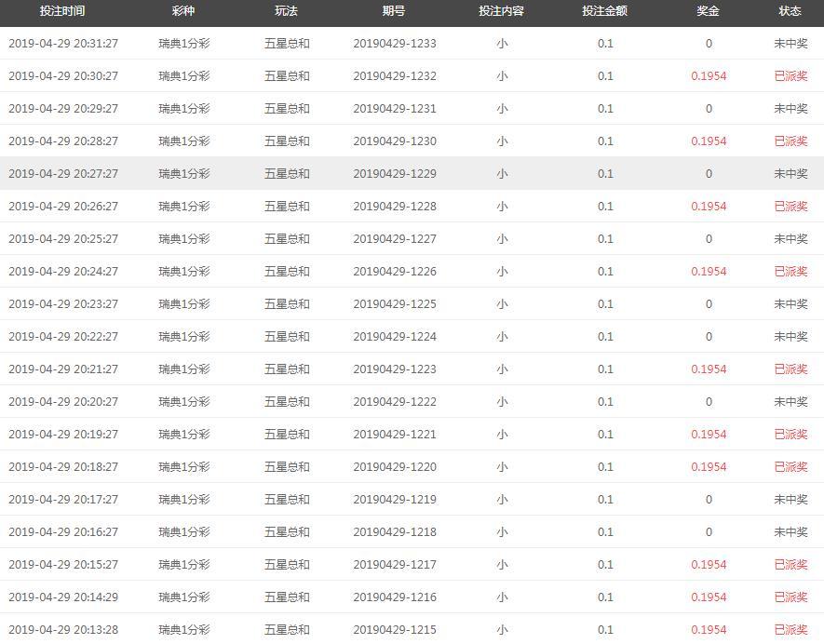The height and width of the screenshot is (644, 824).
Task: Click the 投注内容 column header
Action: point(501,11)
